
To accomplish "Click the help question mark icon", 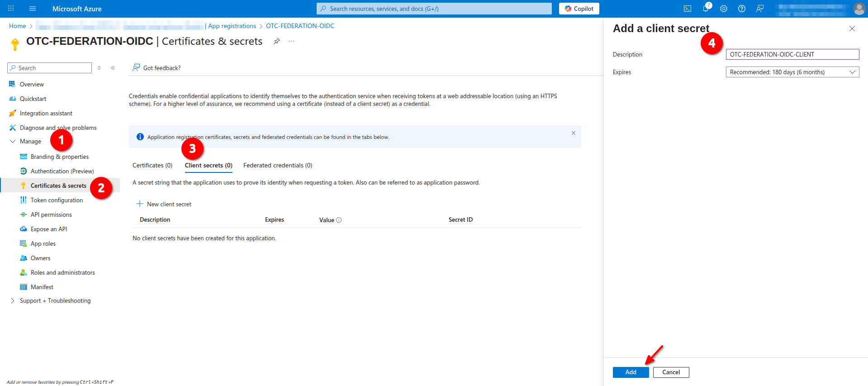I will [742, 9].
